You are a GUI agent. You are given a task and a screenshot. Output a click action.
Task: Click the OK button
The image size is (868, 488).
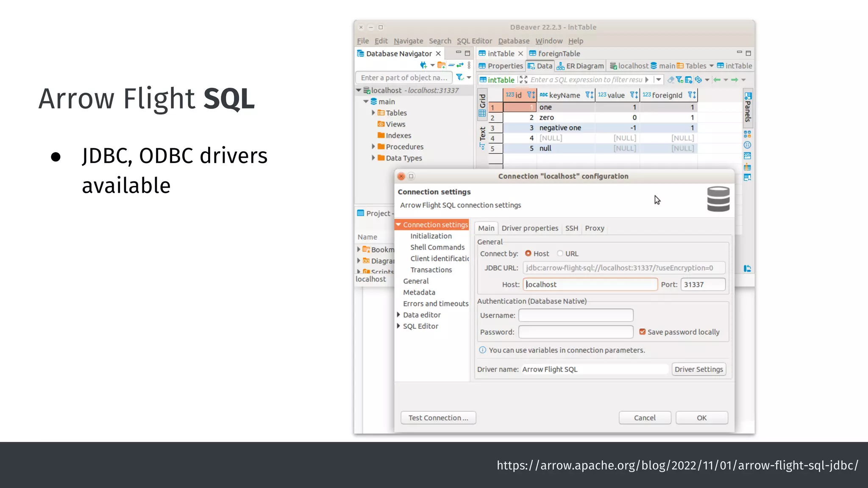[x=702, y=418]
